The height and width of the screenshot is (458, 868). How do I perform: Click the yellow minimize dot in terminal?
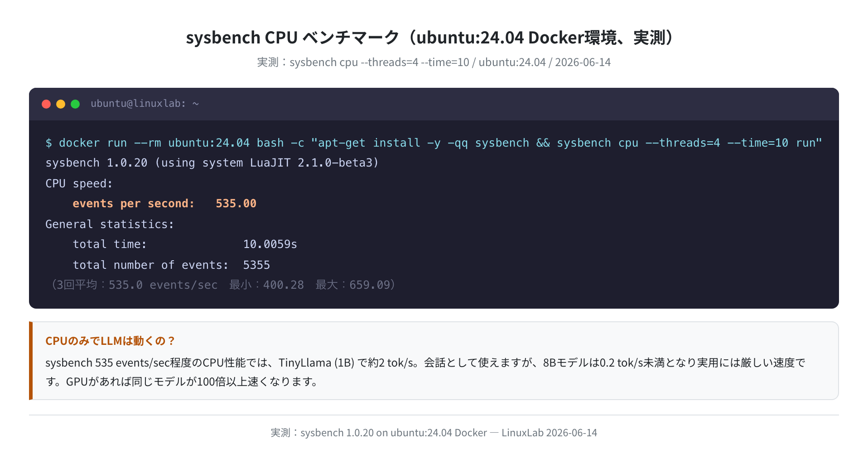61,104
